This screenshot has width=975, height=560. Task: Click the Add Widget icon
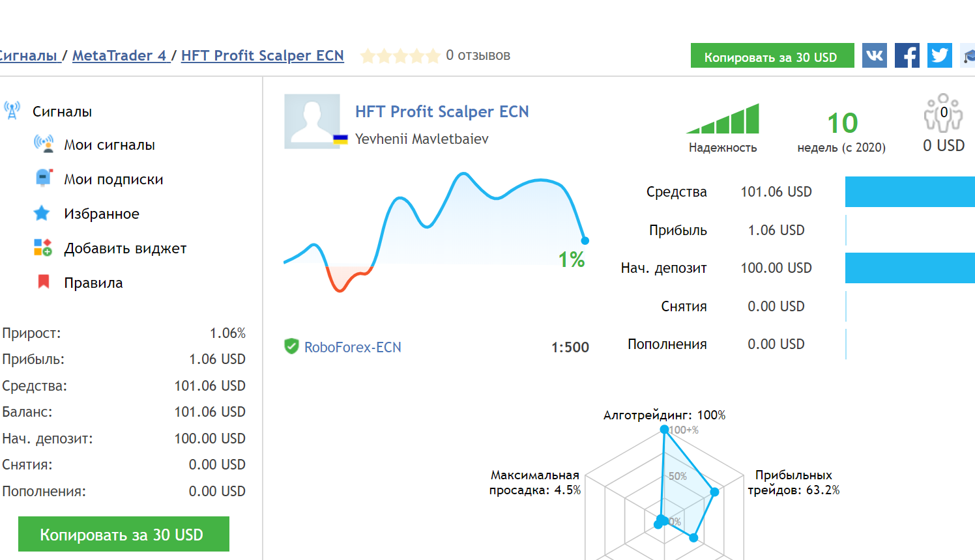click(43, 247)
